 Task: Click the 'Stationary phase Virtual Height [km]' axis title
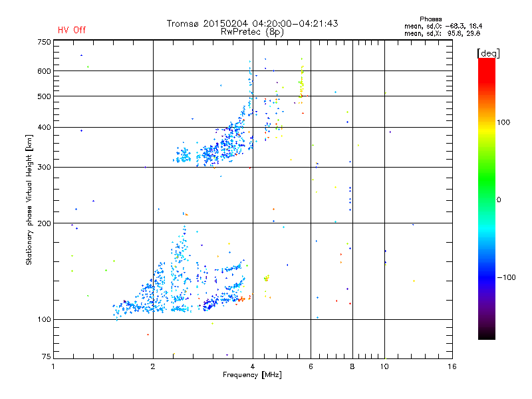point(29,200)
